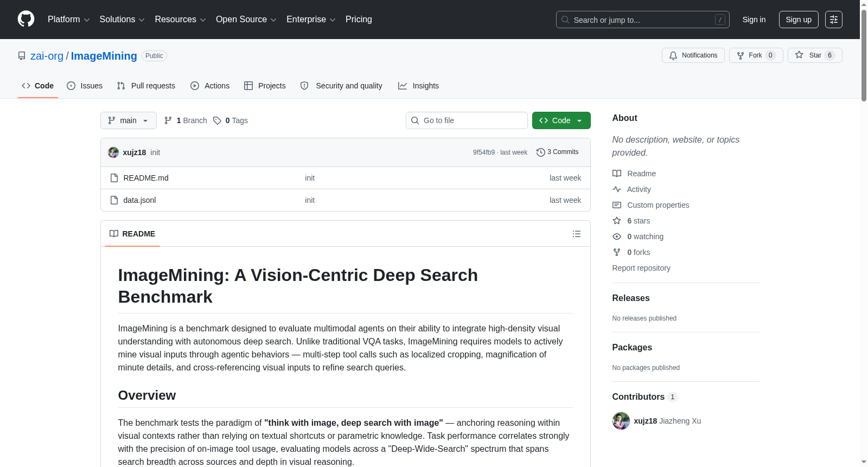Open commit 9f54fb9 link
The height and width of the screenshot is (467, 868).
[x=484, y=152]
